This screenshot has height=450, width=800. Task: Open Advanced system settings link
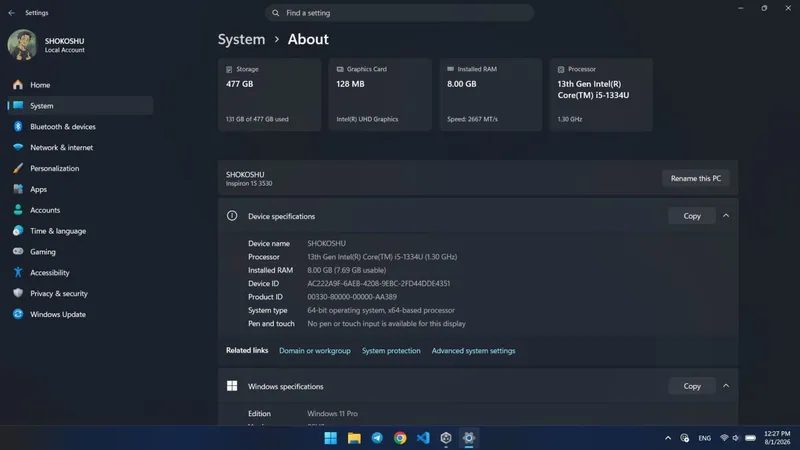[473, 351]
